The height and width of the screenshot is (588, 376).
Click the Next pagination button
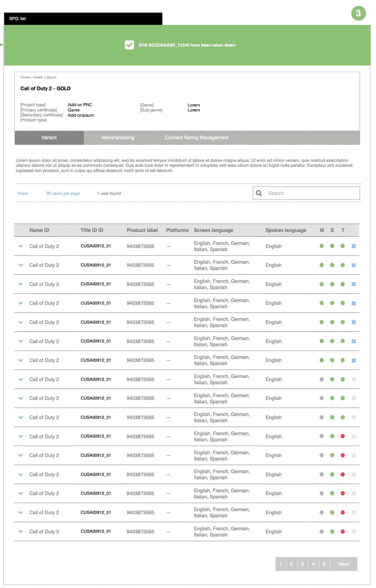coord(344,564)
